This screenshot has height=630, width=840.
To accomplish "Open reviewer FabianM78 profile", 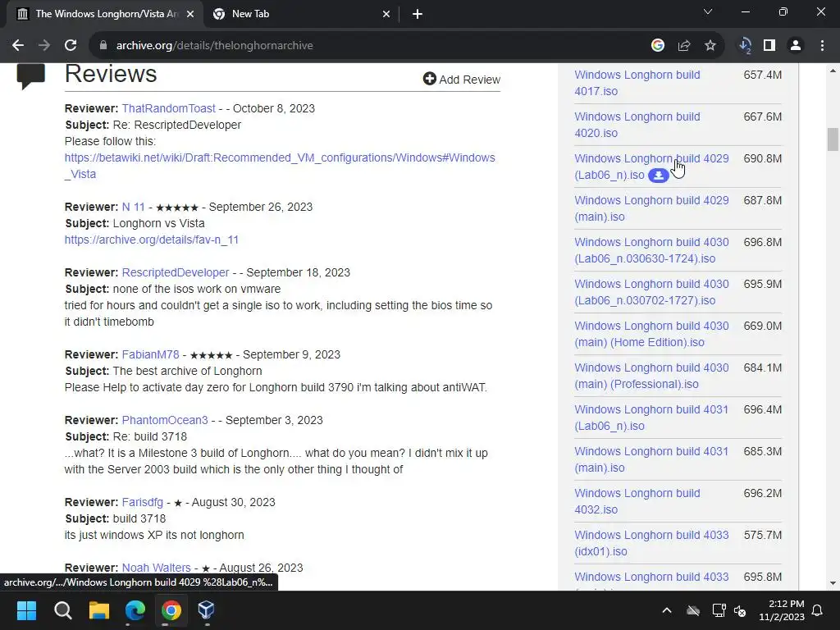I will (x=151, y=354).
